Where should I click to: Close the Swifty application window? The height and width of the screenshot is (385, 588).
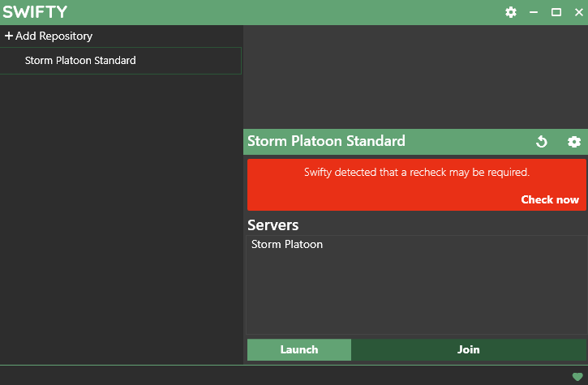pos(577,12)
